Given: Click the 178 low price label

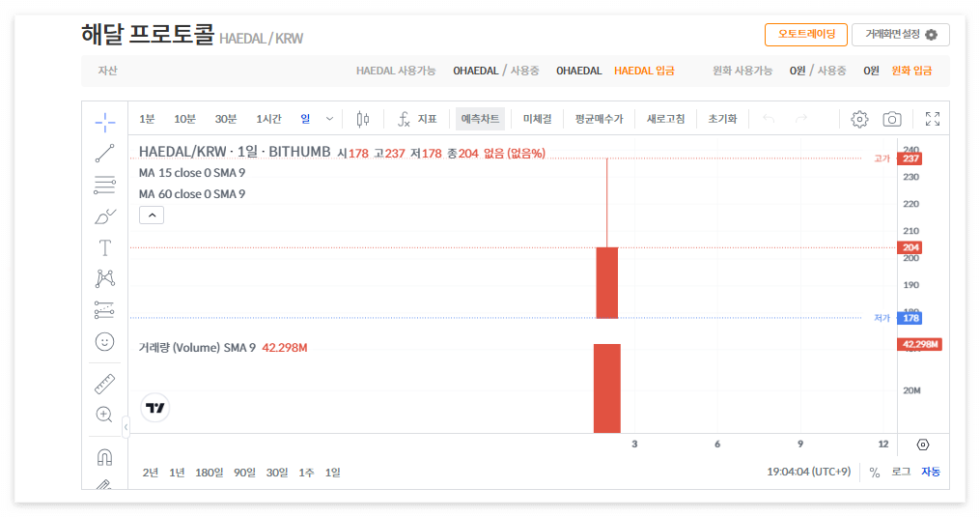Looking at the screenshot, I should coord(910,318).
